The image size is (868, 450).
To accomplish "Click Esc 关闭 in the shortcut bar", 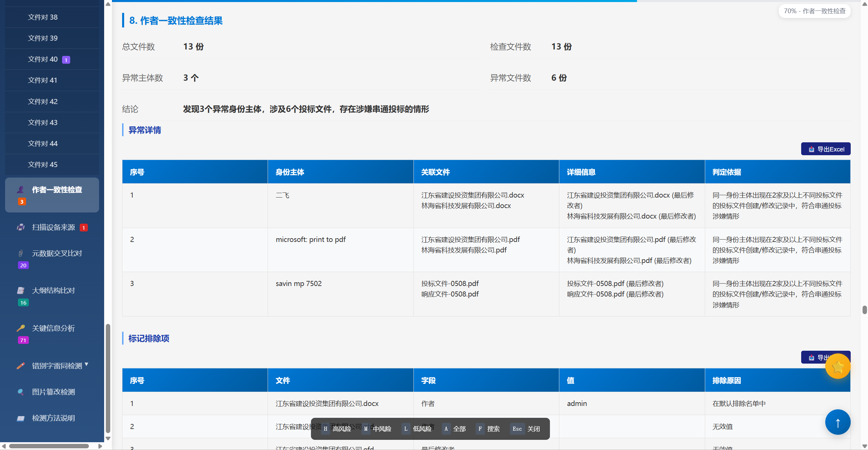I will (525, 429).
